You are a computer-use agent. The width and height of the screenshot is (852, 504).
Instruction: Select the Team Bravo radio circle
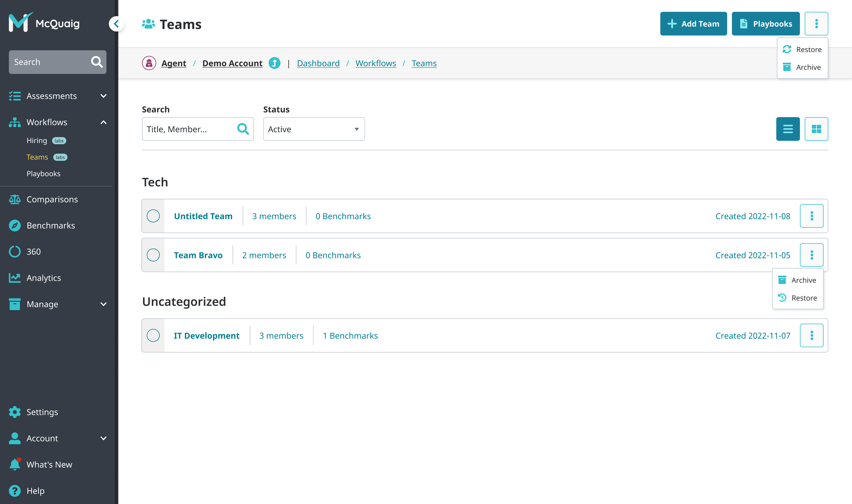153,255
